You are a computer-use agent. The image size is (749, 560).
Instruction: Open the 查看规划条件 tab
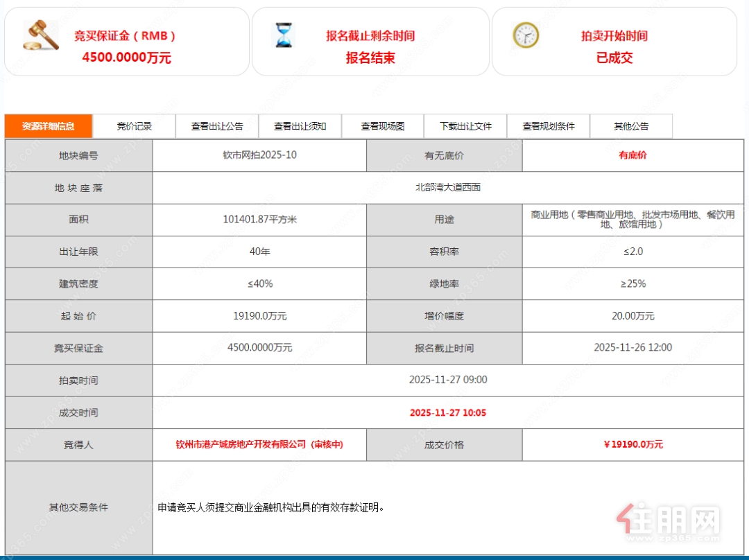pyautogui.click(x=549, y=126)
